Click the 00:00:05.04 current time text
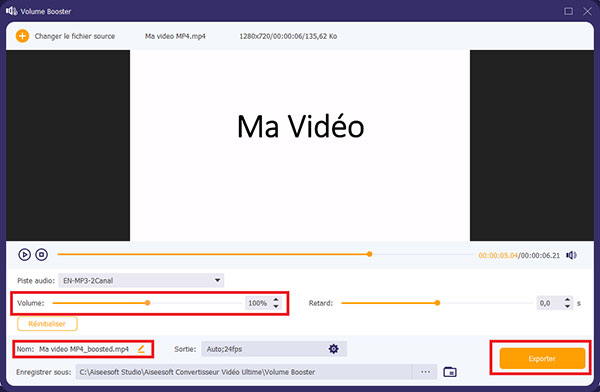This screenshot has width=600, height=392. coord(498,255)
